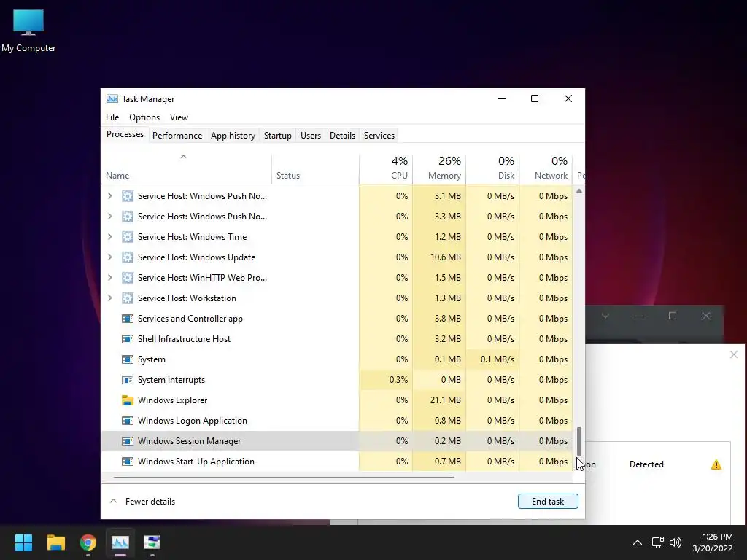Click the System interrupts process icon

[127, 380]
